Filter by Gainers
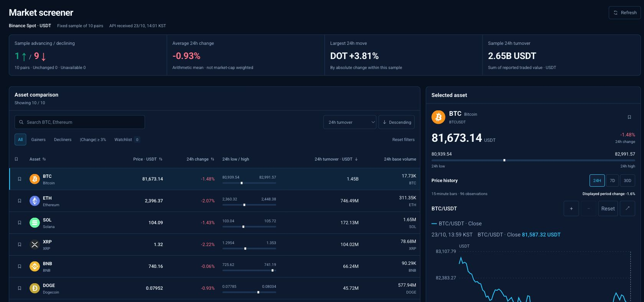The height and width of the screenshot is (302, 644). point(38,140)
